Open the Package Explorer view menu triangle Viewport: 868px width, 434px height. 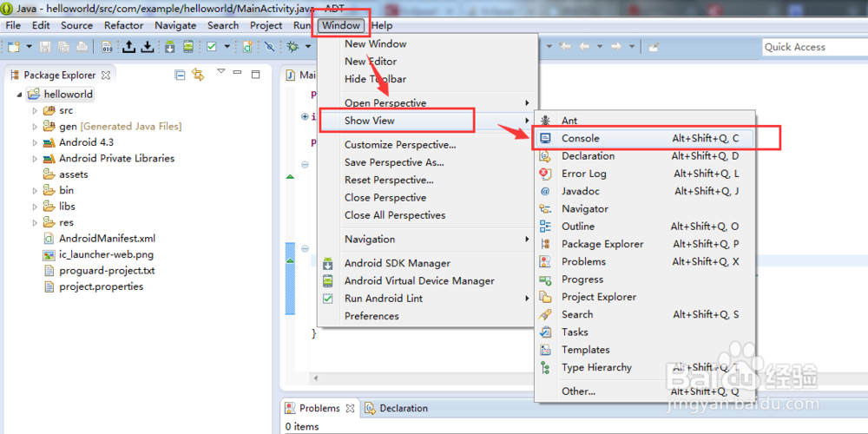(x=221, y=71)
